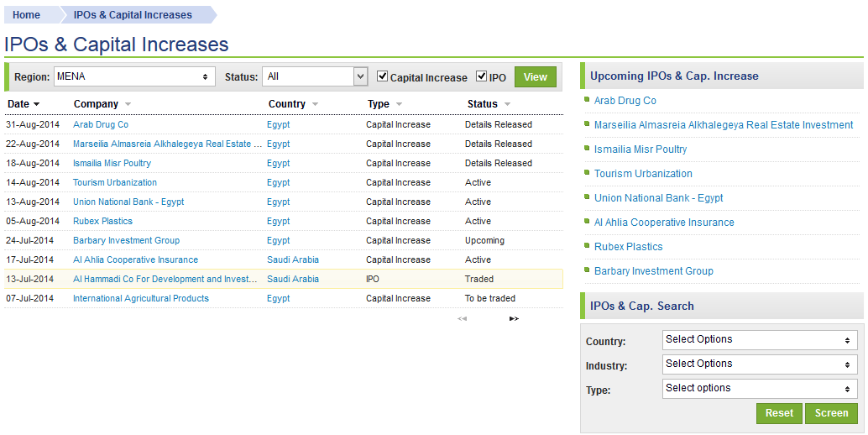Click Egypt for International Agricultural Products

279,299
